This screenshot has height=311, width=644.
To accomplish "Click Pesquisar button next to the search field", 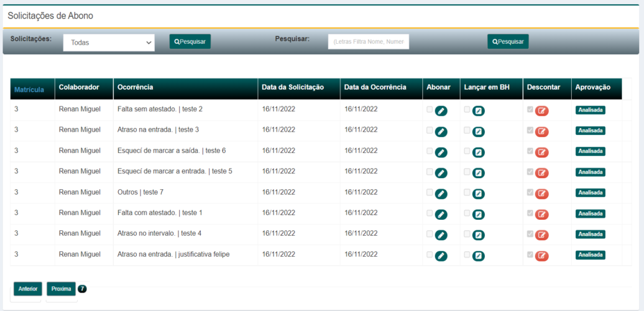I will [508, 42].
